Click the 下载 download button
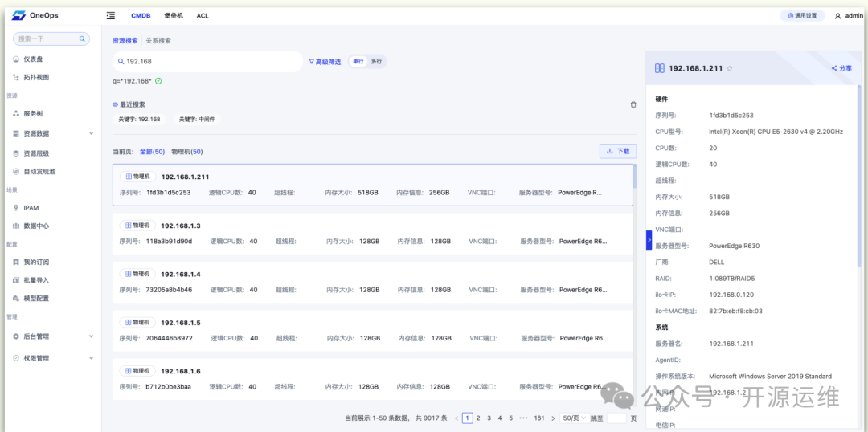The image size is (868, 432). pos(618,151)
